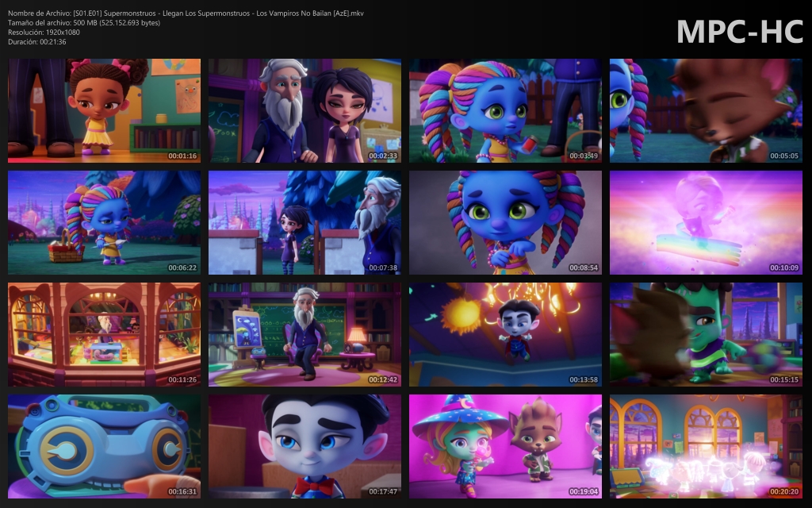
Task: Select the thumbnail at 00:12:42
Action: (304, 334)
